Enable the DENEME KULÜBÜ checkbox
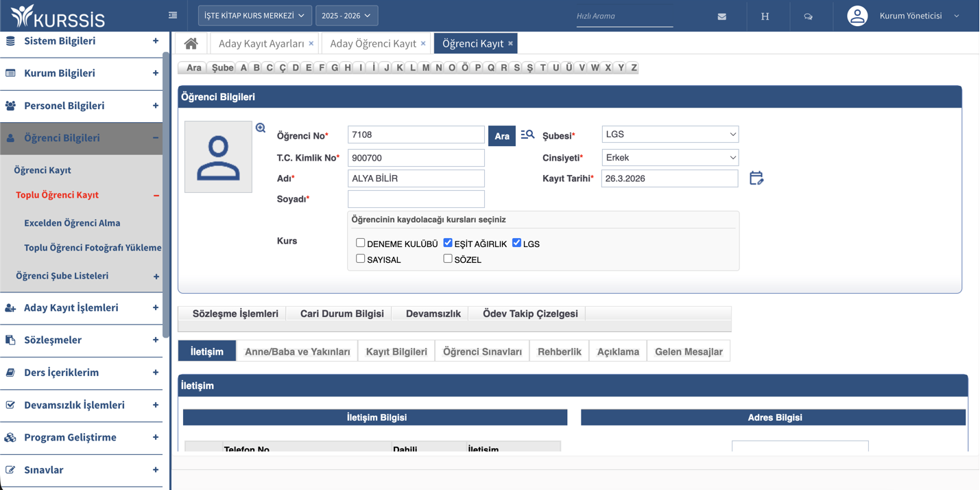 [x=360, y=243]
